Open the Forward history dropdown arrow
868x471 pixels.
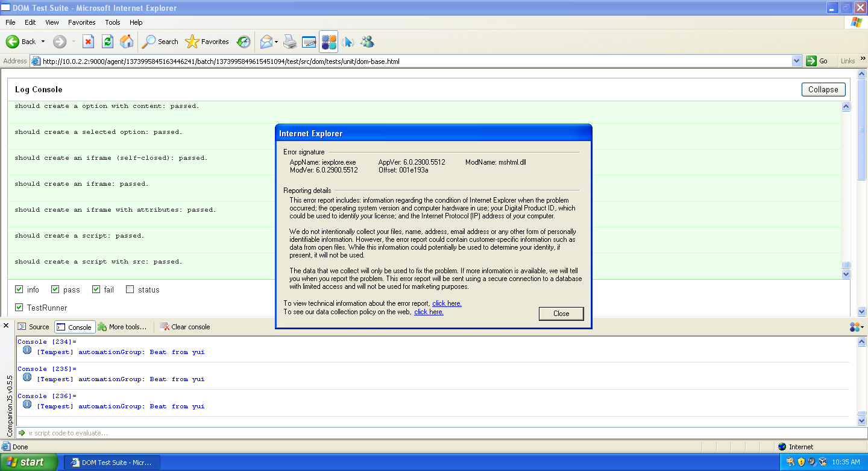[74, 42]
